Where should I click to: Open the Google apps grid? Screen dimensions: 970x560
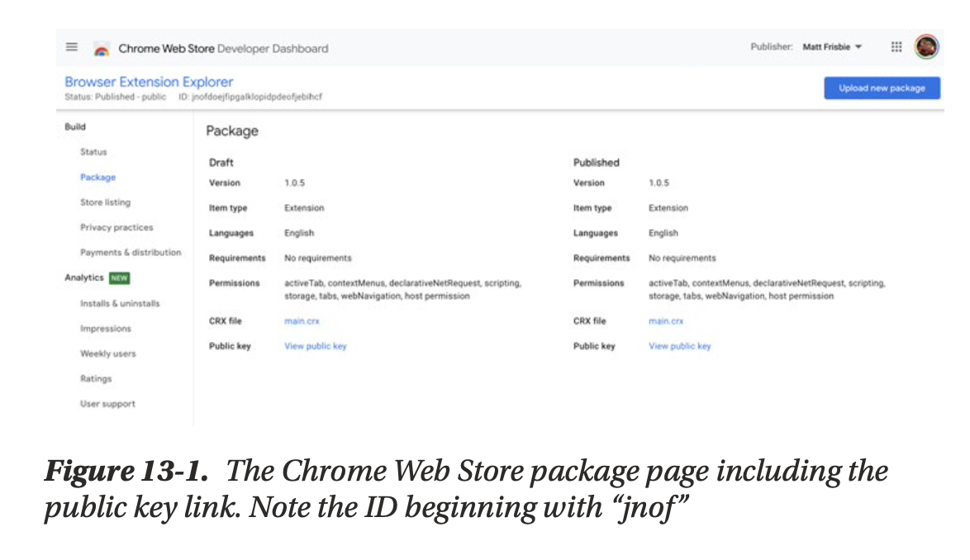coord(896,47)
